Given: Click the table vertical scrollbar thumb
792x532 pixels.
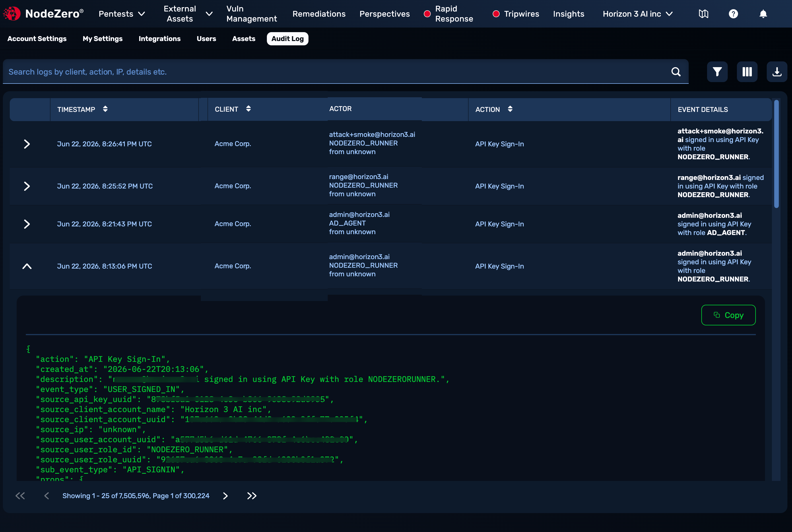Looking at the screenshot, I should point(776,154).
